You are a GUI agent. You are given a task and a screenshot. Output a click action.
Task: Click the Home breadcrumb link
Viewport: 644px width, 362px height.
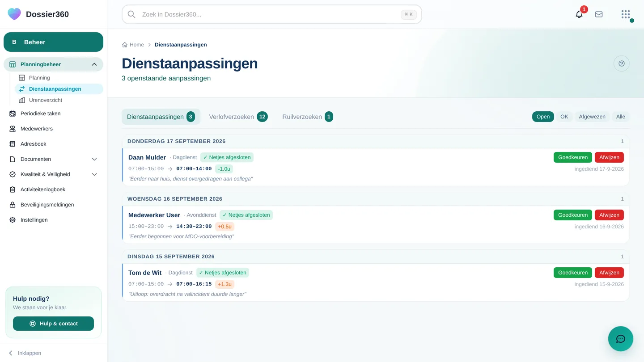point(133,45)
